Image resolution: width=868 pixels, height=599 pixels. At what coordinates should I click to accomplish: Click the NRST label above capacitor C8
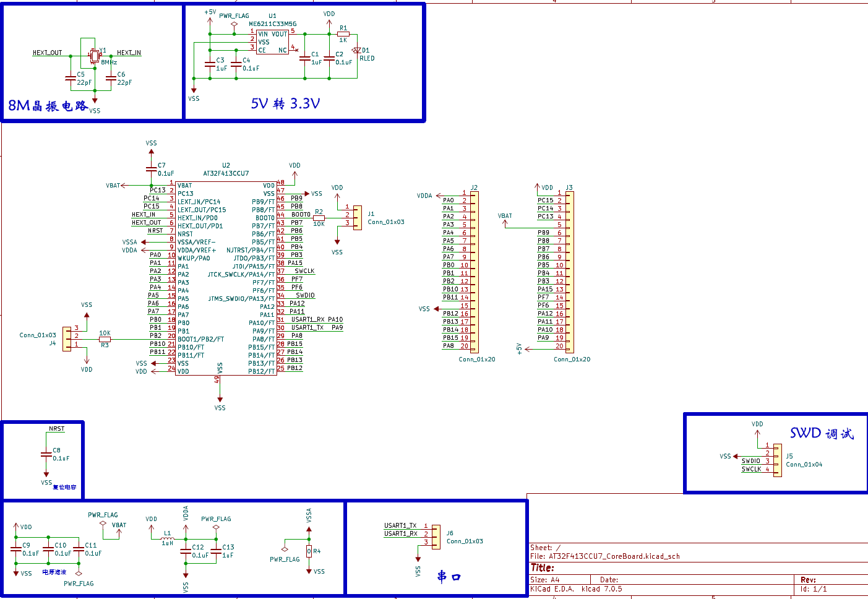click(x=56, y=429)
